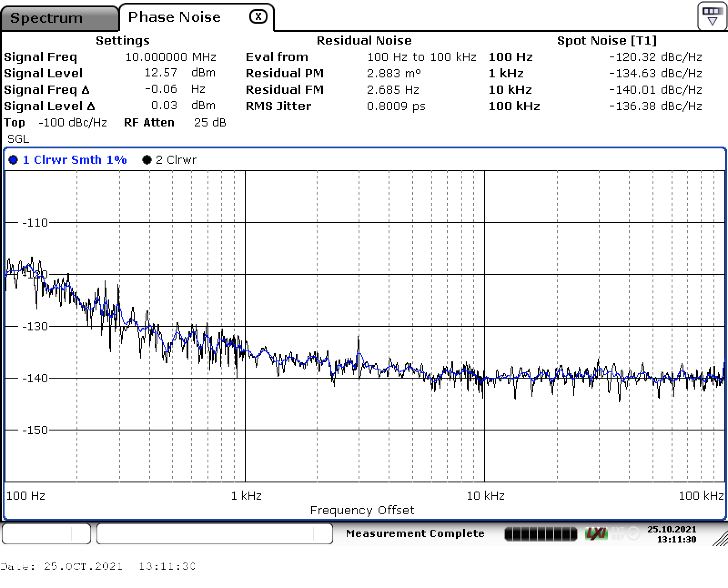Viewport: 728px width, 588px height.
Task: Click the second wide empty status field
Action: click(215, 533)
